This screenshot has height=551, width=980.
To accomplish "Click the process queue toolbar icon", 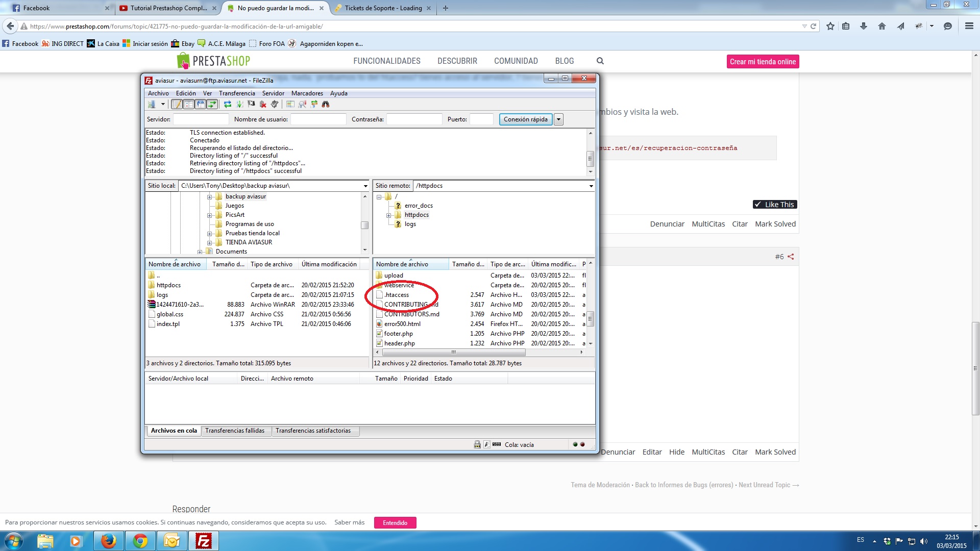I will [x=239, y=104].
